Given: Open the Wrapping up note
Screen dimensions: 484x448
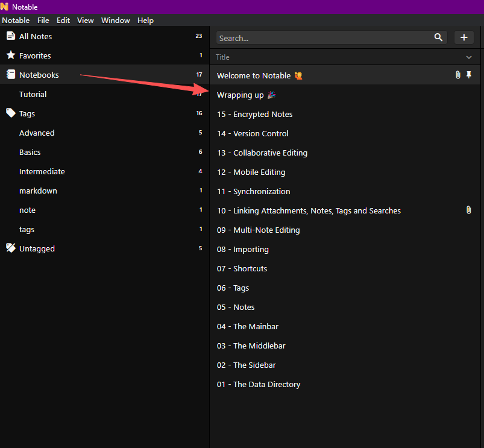Looking at the screenshot, I should 345,95.
